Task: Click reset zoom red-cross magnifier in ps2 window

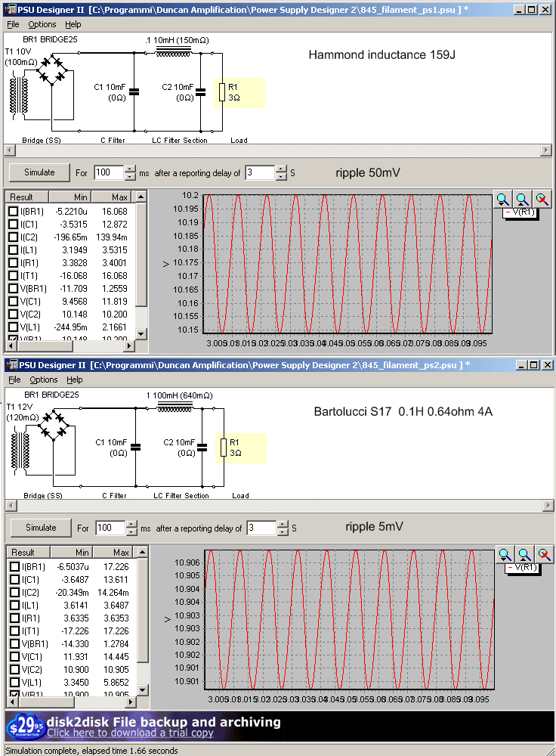Action: pos(544,554)
